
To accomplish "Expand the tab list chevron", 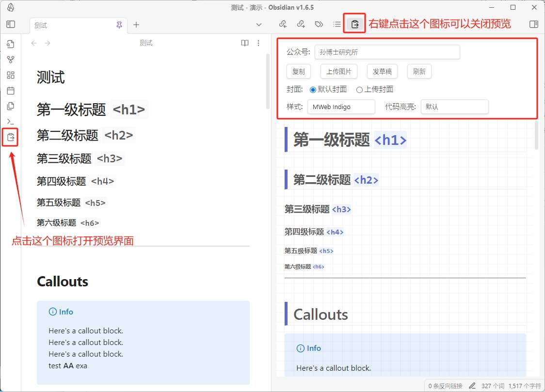I will point(259,25).
